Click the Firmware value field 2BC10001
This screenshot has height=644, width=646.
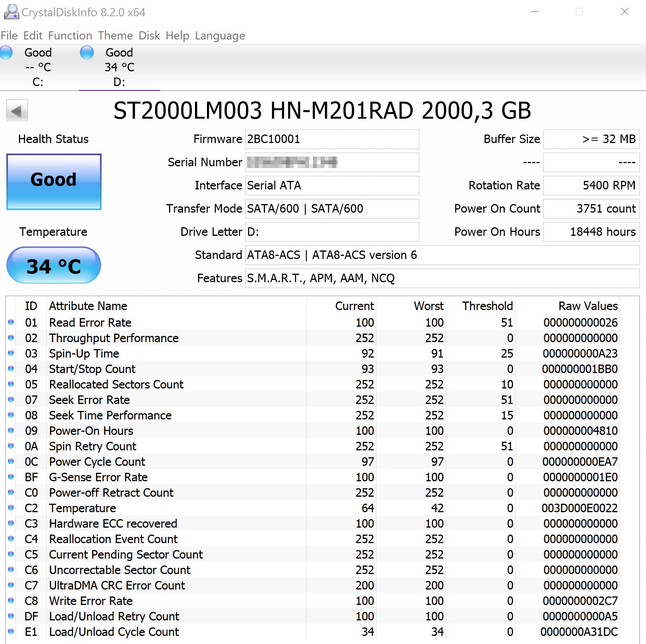click(x=332, y=139)
